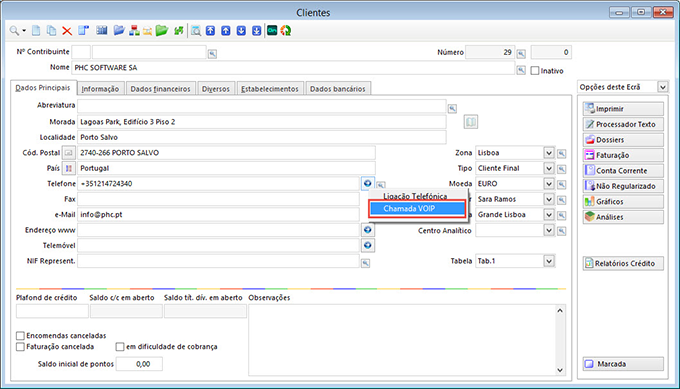The width and height of the screenshot is (680, 389).
Task: Open the search dropdown arrow beside the magnifier
Action: click(x=24, y=31)
